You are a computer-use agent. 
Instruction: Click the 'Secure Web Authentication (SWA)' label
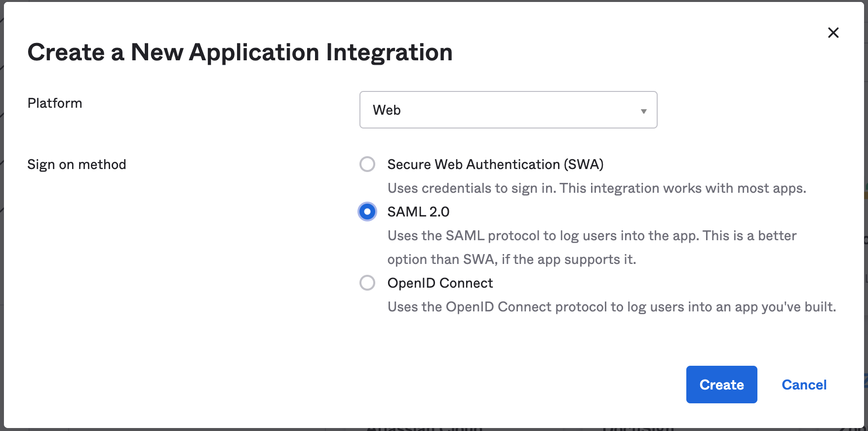[x=495, y=164]
